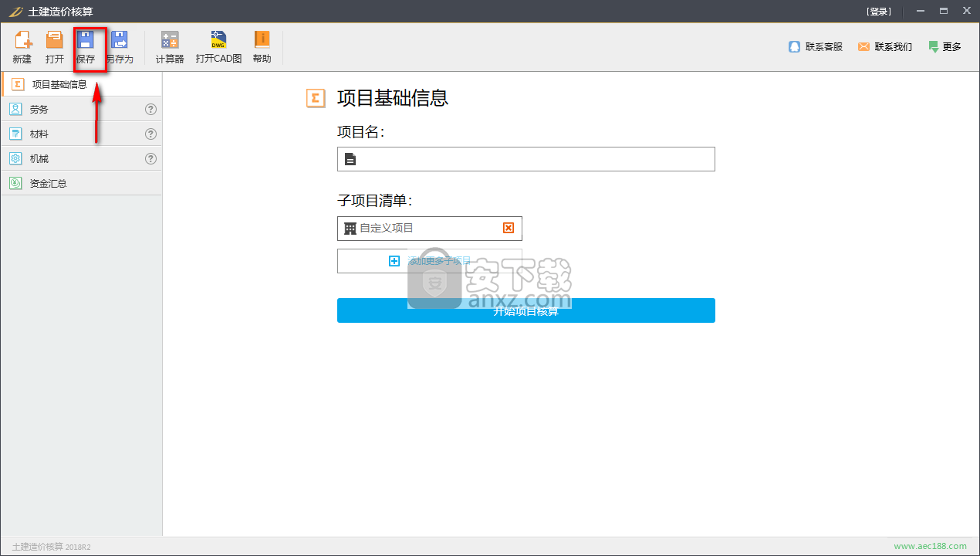Open the www.aec188.com website link
The image size is (980, 556).
[930, 547]
